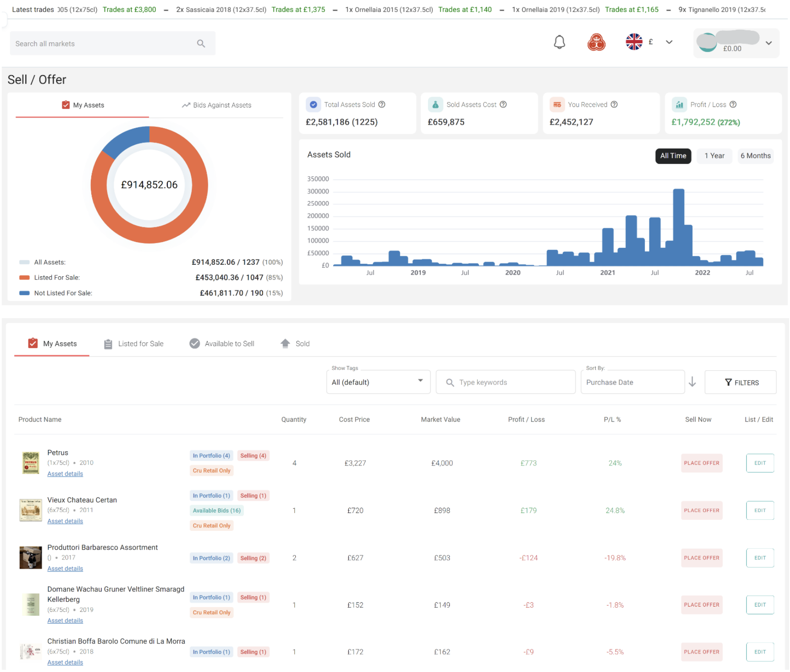Click the Sold Assets Cost bottle icon

click(435, 105)
